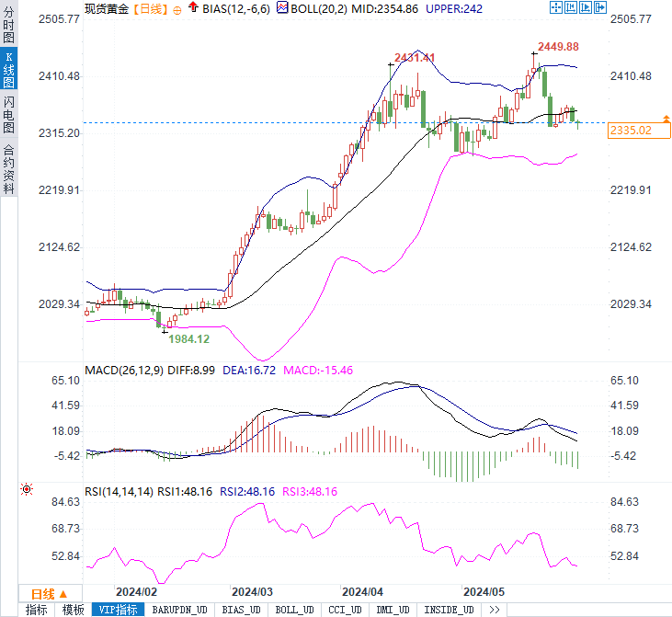Click the second chart toolbar icon at top right
The height and width of the screenshot is (617, 672).
coord(571,7)
